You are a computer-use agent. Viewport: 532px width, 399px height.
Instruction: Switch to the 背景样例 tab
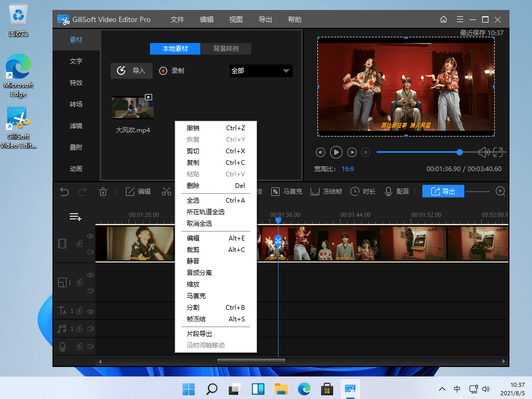226,48
